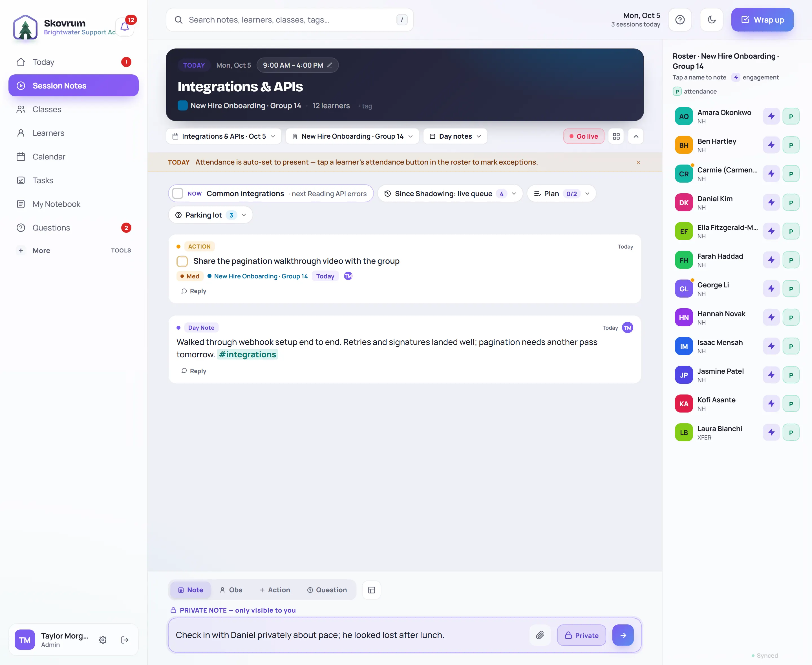This screenshot has width=812, height=665.
Task: Tap engagement bolt for Amara Okonkwo
Action: pos(771,116)
